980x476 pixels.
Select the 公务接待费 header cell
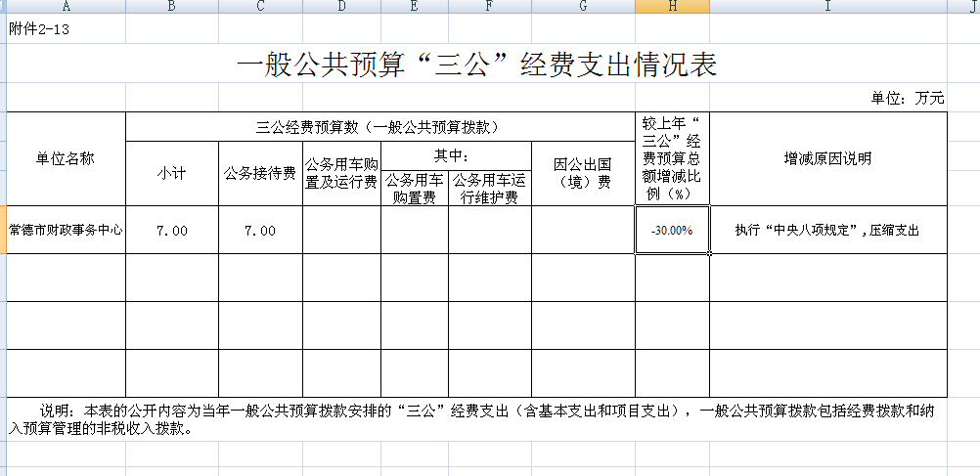coord(260,173)
